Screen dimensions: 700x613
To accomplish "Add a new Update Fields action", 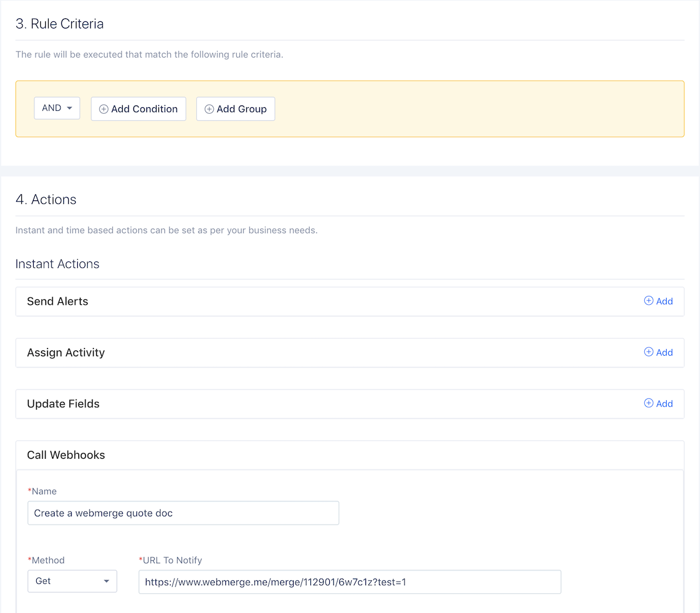I will [x=658, y=404].
